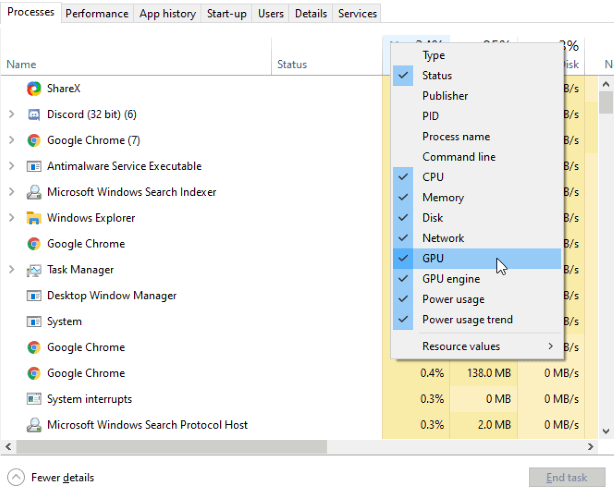
Task: Uncheck the Disk column option
Action: pyautogui.click(x=477, y=218)
